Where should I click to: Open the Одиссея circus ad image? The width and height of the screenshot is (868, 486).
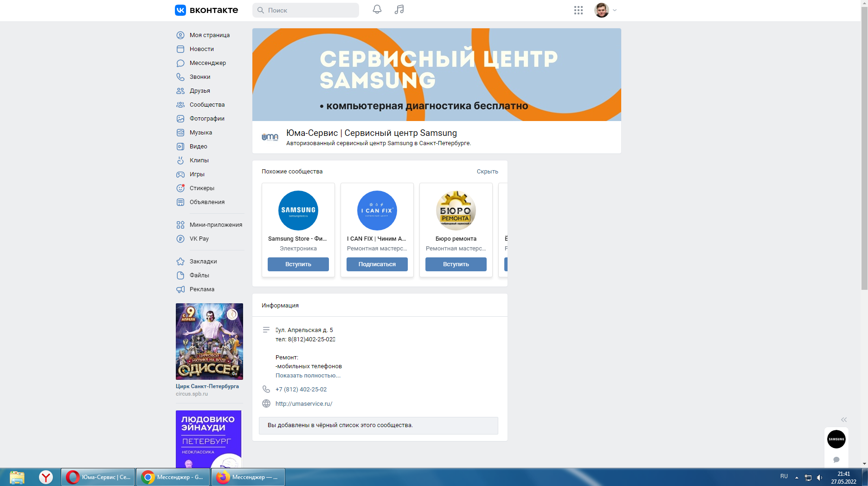tap(209, 341)
